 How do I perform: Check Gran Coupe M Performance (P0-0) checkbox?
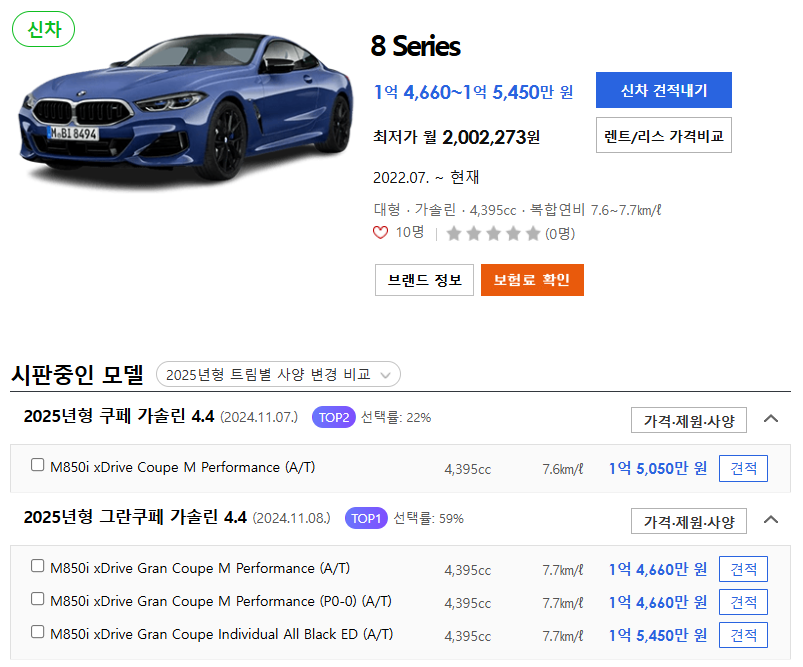coord(37,599)
